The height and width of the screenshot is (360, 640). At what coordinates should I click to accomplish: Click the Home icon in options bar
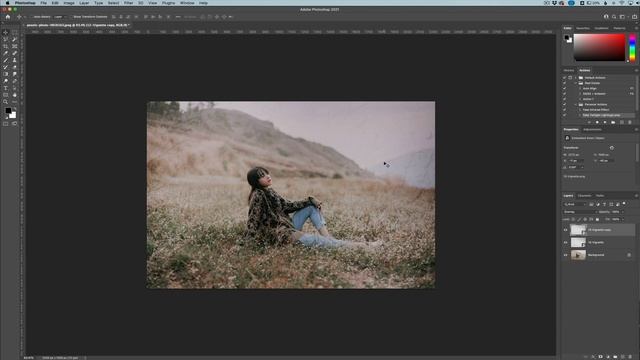point(8,17)
